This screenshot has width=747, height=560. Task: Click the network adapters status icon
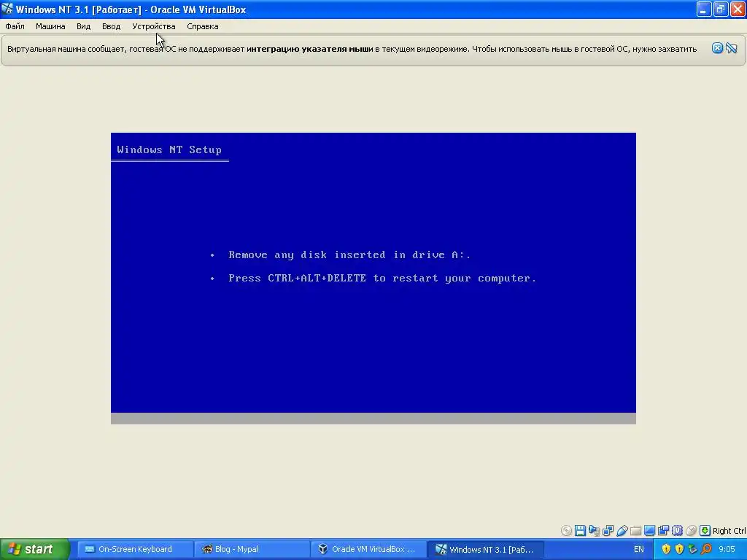point(608,531)
